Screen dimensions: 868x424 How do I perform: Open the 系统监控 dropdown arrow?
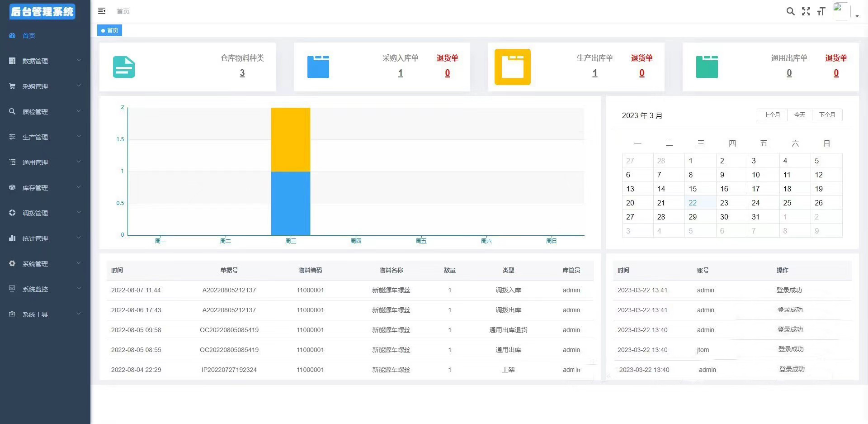[x=79, y=288]
